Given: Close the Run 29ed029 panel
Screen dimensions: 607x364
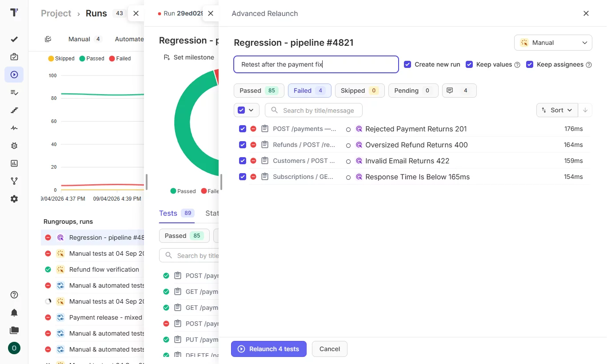Looking at the screenshot, I should point(211,13).
